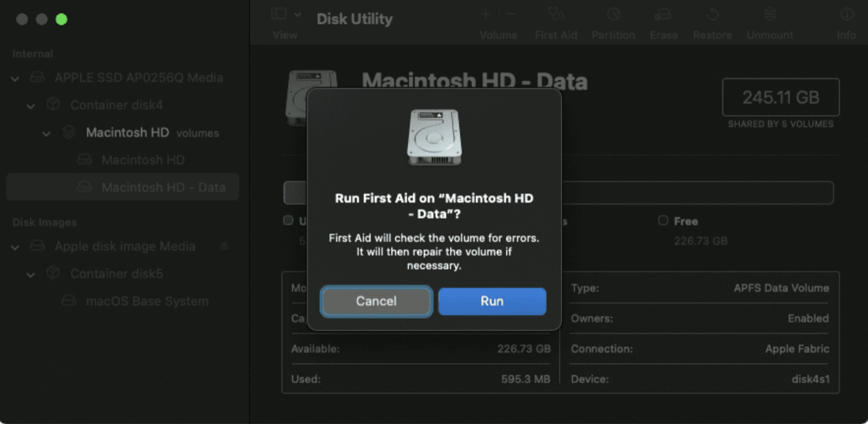Click Run to start First Aid
Viewport: 868px width, 424px height.
[492, 301]
